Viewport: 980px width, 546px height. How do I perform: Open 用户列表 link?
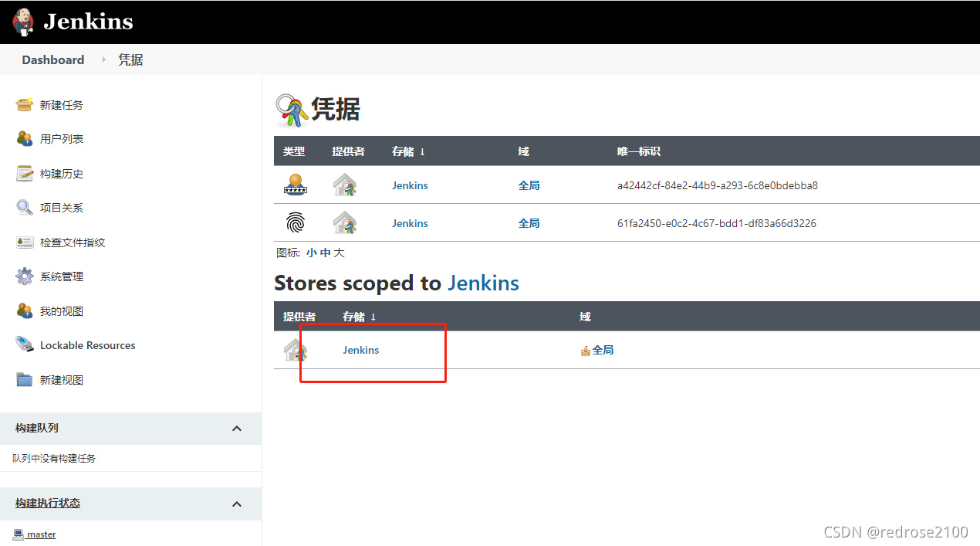coord(62,139)
